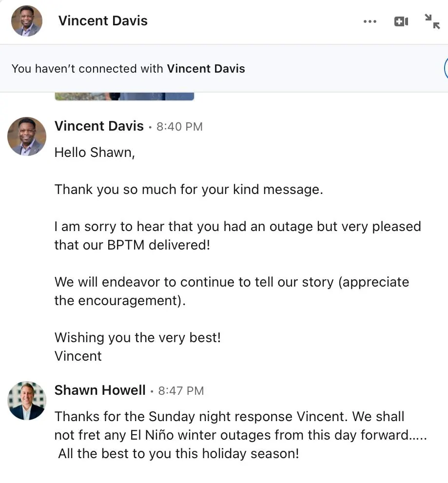Viewport: 448px width, 483px height.
Task: Click the "Thank you so much" sentence
Action: click(189, 189)
